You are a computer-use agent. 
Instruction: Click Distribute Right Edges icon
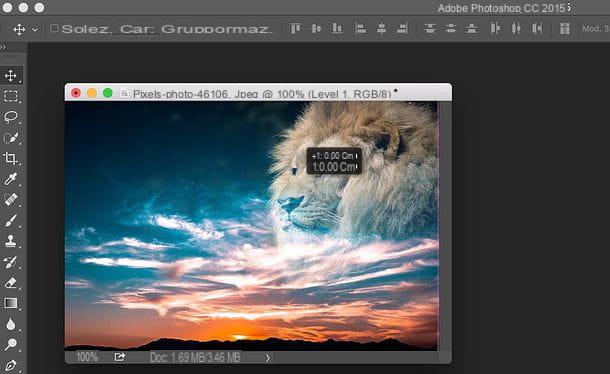[537, 28]
